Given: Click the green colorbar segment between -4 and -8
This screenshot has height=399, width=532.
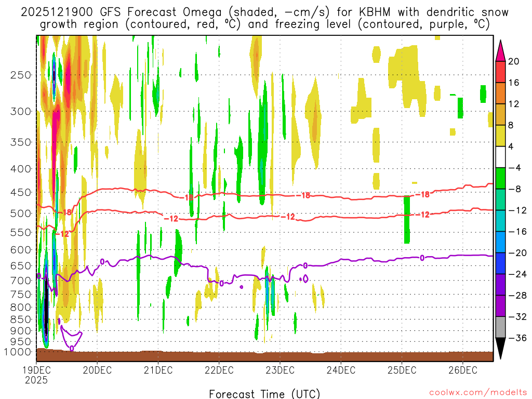Looking at the screenshot, I should click(500, 178).
